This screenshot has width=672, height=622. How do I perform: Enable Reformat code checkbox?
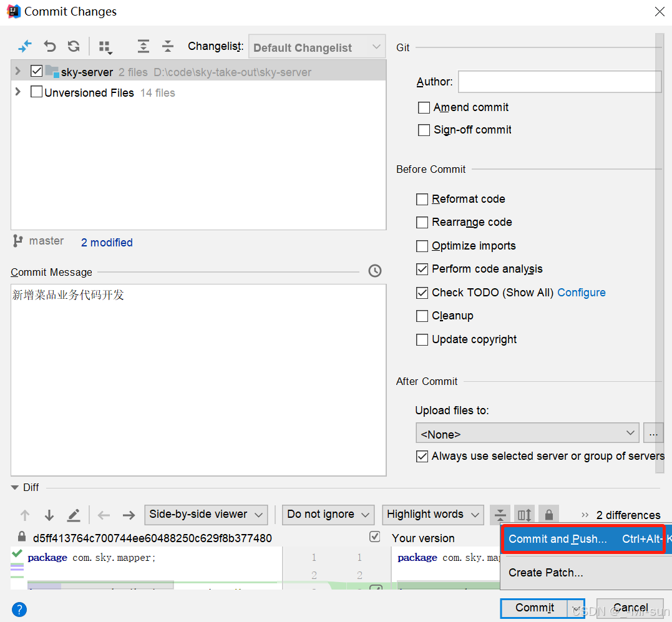[422, 199]
